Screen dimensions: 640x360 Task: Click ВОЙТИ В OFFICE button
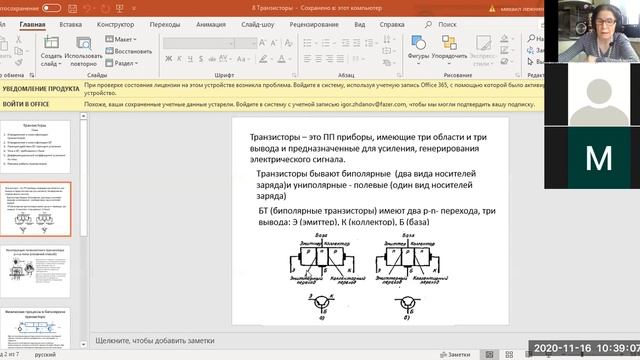pos(26,104)
